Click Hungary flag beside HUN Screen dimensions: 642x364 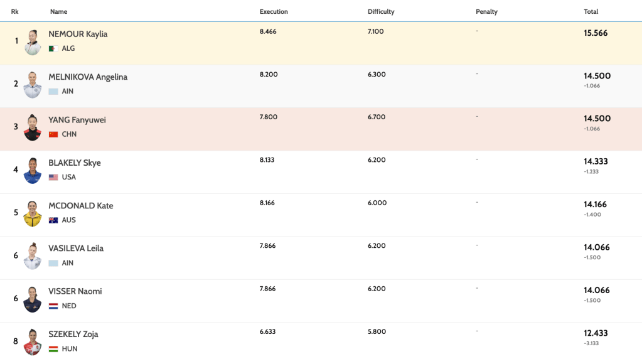pos(53,349)
